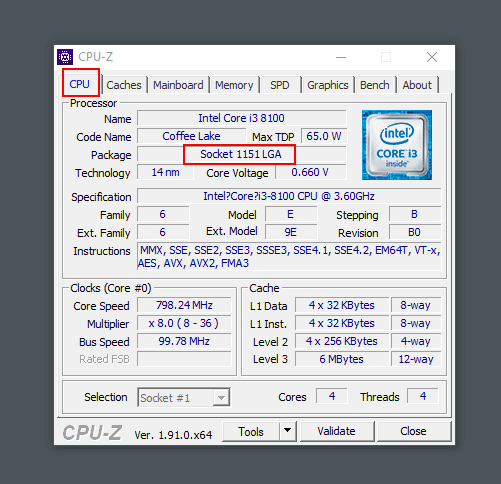Select the SPD tab
This screenshot has height=484, width=501.
[x=280, y=85]
